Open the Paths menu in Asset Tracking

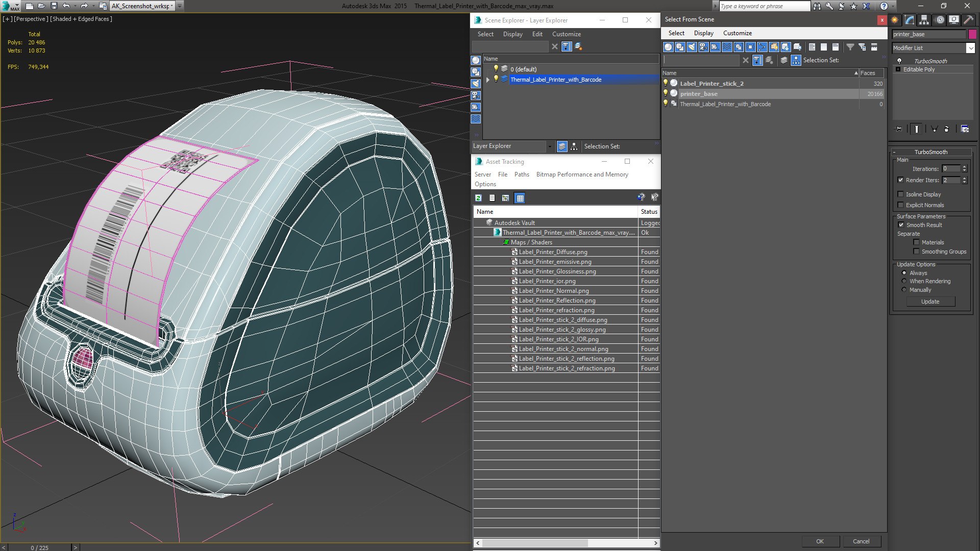(521, 174)
